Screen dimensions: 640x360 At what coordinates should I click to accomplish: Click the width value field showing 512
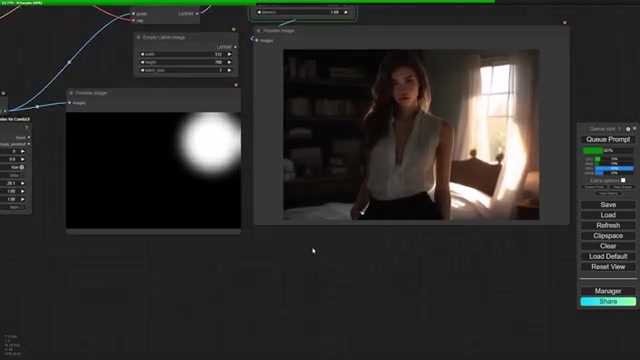186,54
